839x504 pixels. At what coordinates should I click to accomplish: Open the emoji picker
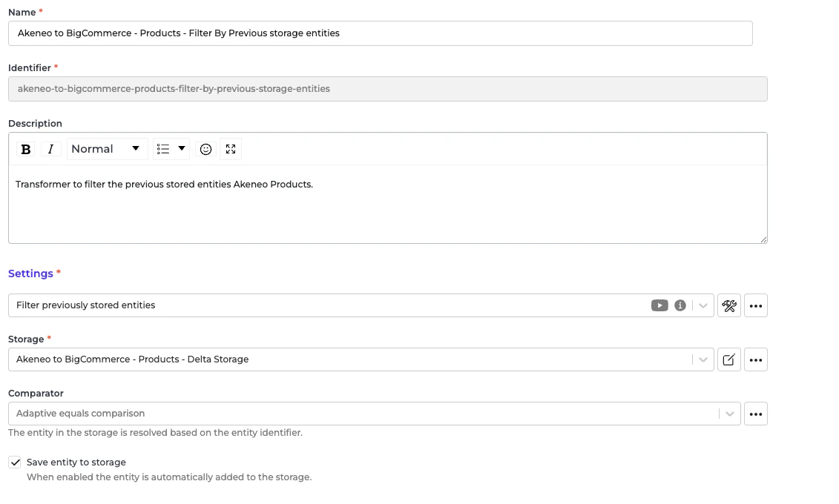[x=205, y=149]
